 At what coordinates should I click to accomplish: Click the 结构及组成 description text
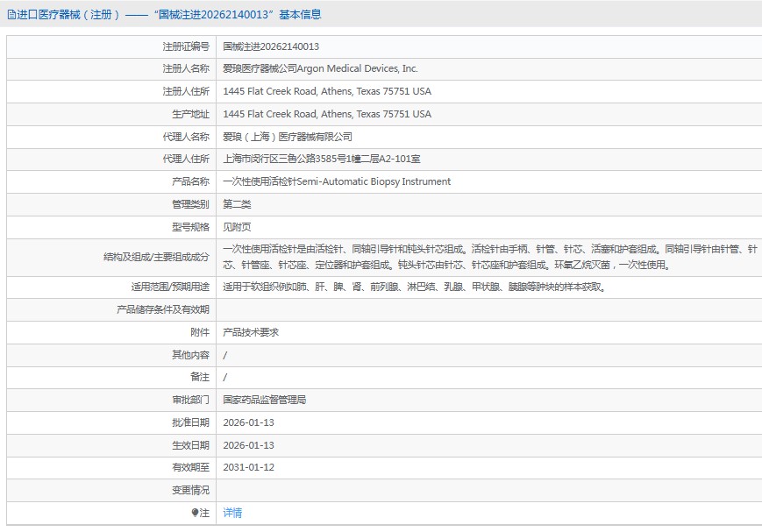[x=490, y=257]
